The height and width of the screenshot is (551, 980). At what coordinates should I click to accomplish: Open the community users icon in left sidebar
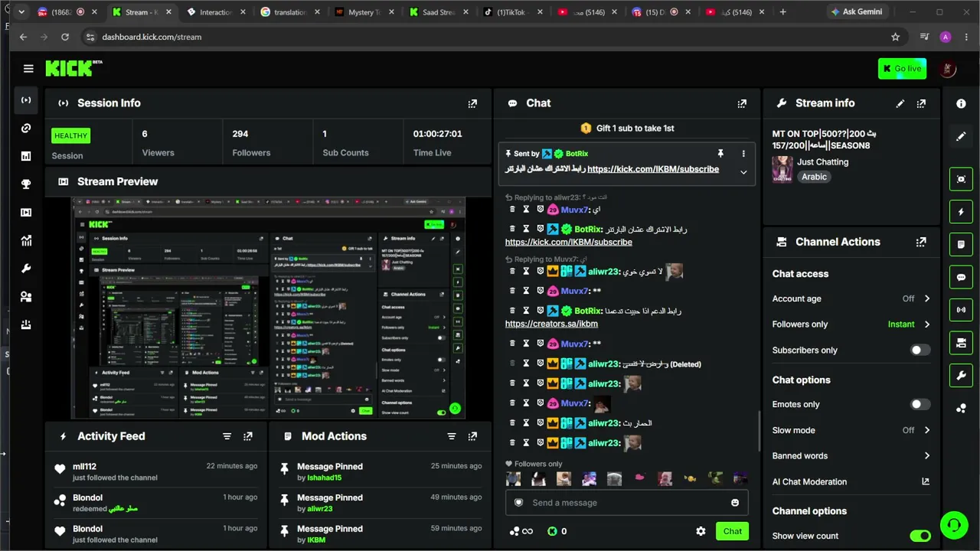tap(26, 297)
